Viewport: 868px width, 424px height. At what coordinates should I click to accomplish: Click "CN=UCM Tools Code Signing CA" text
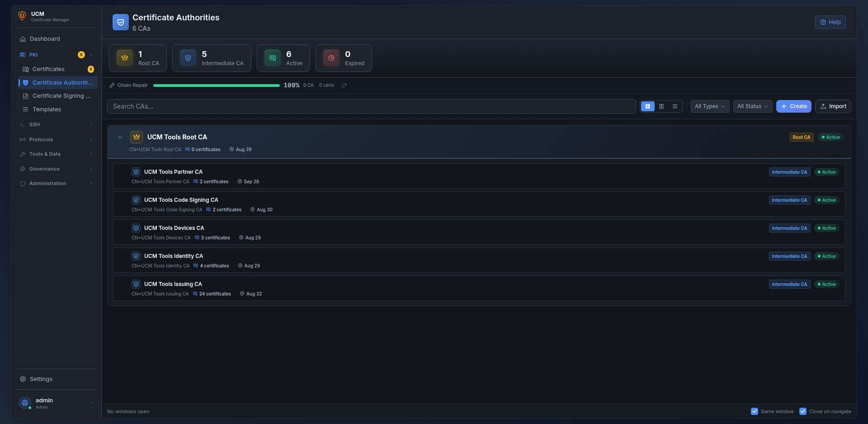coord(167,210)
